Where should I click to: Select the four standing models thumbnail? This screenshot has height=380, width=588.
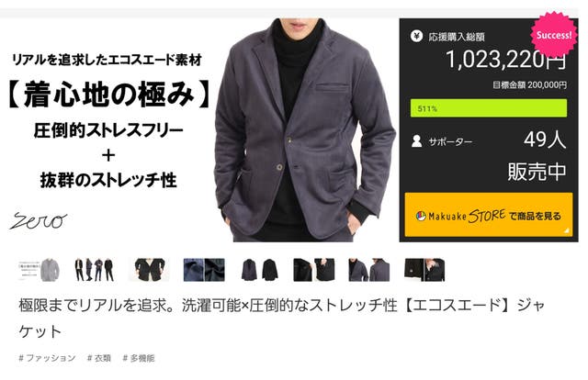click(94, 270)
